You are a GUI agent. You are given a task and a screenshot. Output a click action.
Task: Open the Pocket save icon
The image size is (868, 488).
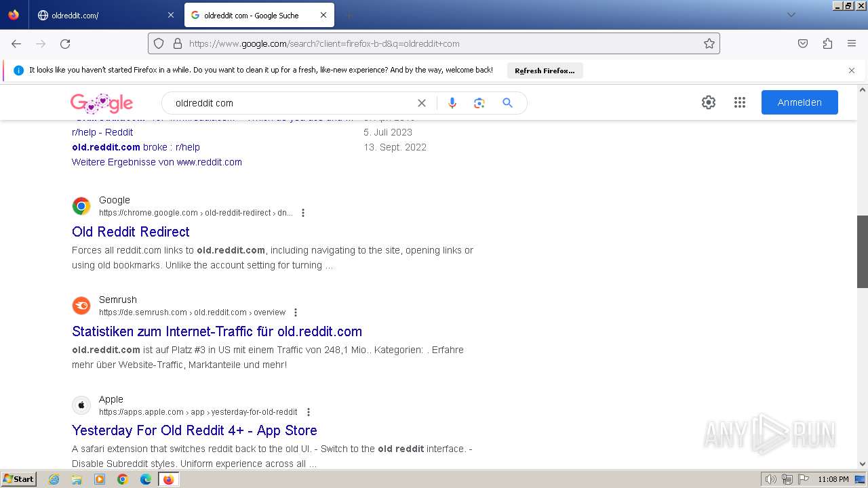[x=803, y=43]
